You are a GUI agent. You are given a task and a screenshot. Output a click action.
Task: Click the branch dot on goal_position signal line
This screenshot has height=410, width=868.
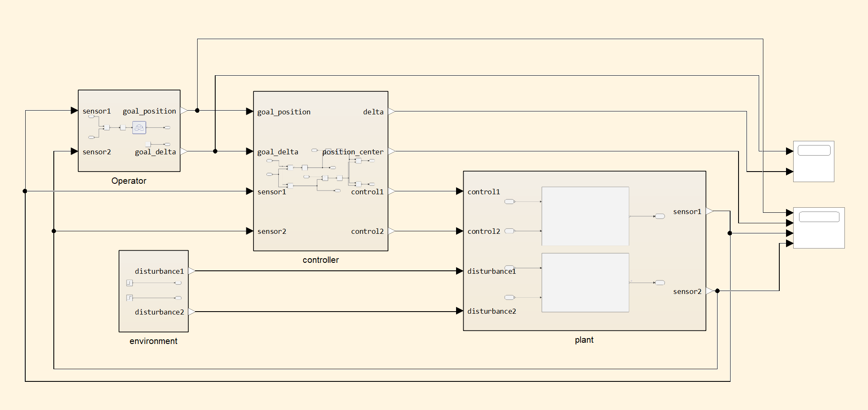[x=197, y=111]
